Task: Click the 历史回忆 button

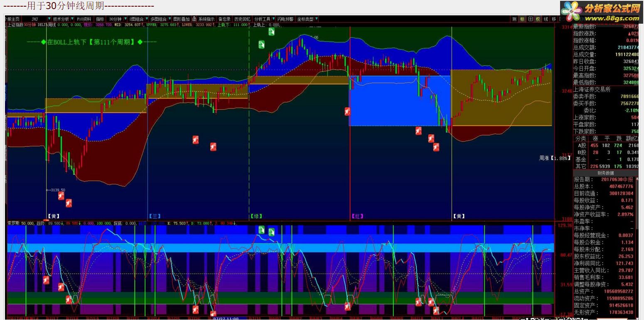Action: 242,19
